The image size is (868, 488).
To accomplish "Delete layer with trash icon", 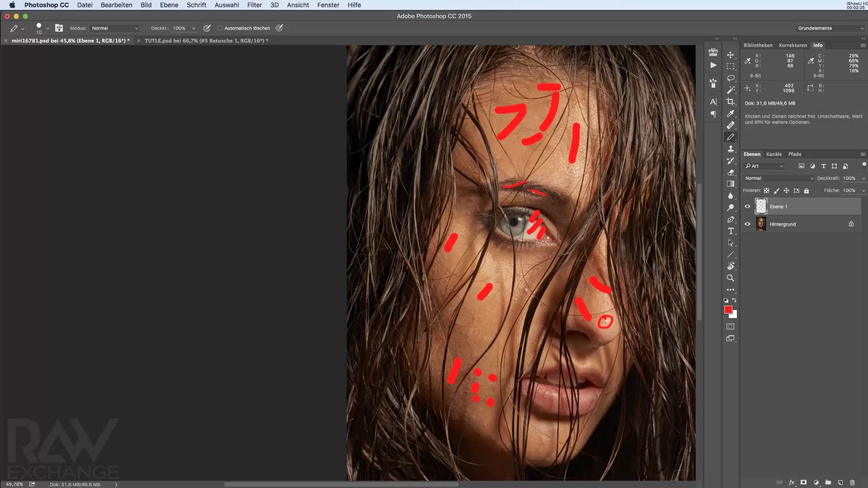I will (x=852, y=483).
